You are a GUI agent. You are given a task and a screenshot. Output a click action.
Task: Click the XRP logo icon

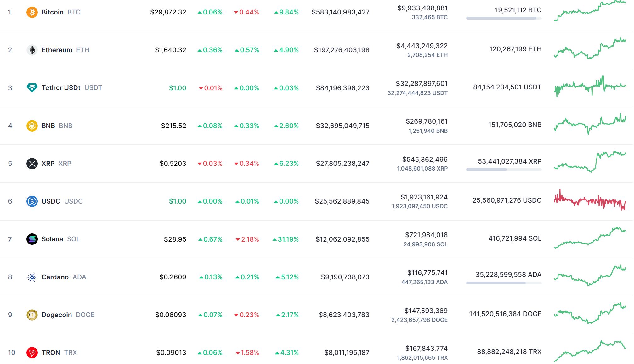point(32,164)
